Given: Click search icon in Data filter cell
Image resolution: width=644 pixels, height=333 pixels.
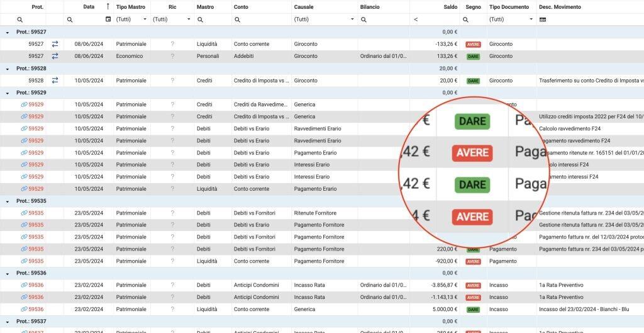Looking at the screenshot, I should [70, 20].
